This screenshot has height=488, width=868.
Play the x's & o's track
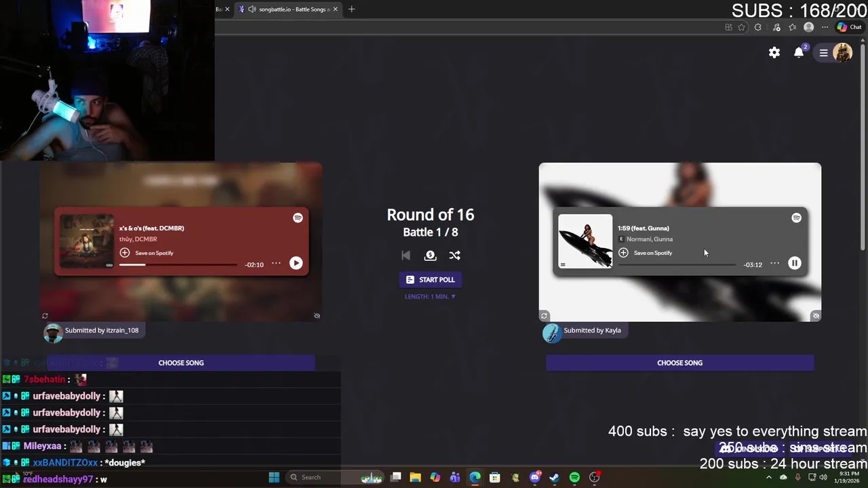tap(296, 263)
